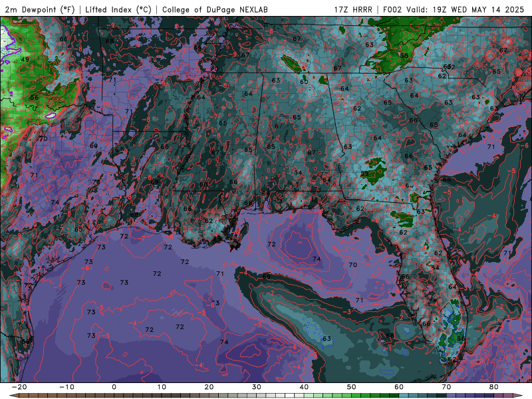Click the "59" dewpoint value over Georgia
532x399 pixels.
[x=364, y=173]
